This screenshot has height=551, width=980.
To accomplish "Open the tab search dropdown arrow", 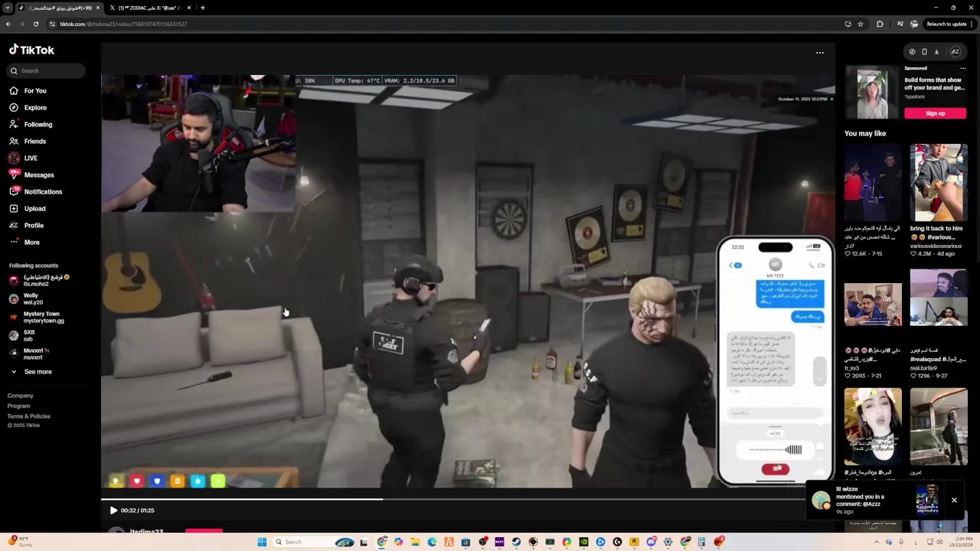I will pos(8,8).
